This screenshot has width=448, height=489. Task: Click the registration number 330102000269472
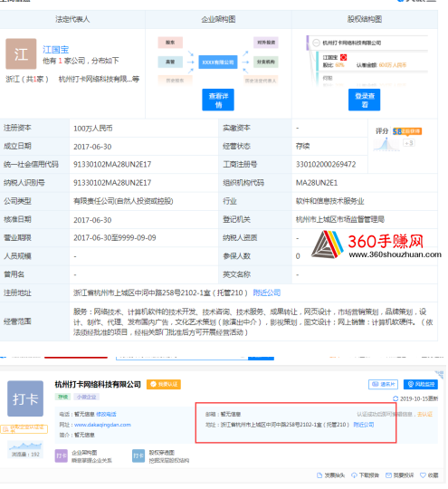(x=326, y=164)
